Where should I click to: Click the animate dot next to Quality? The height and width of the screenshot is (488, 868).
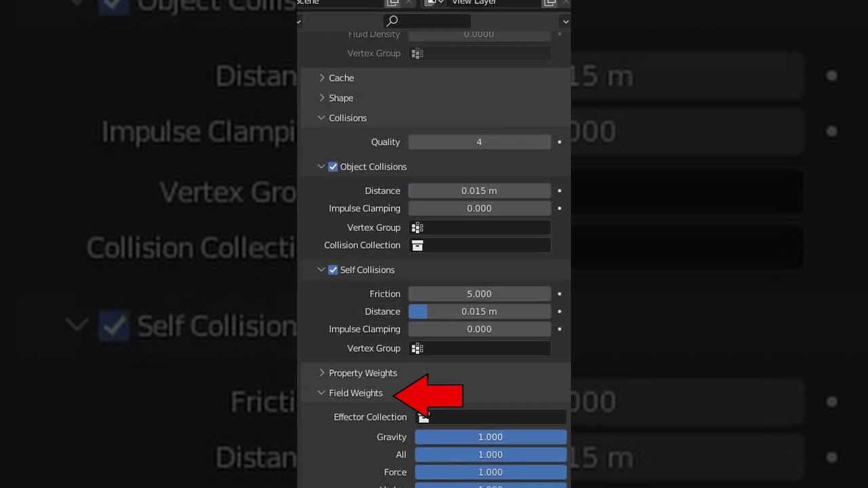click(x=559, y=142)
